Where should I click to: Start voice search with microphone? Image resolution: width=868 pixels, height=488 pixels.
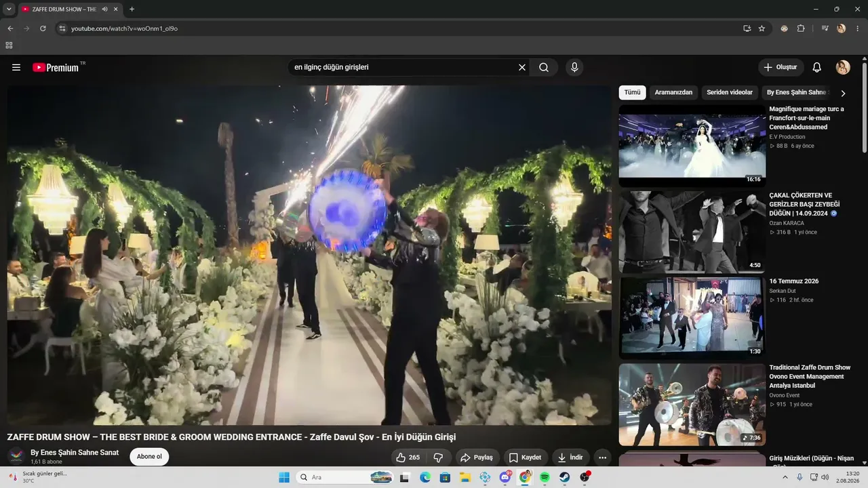tap(574, 67)
